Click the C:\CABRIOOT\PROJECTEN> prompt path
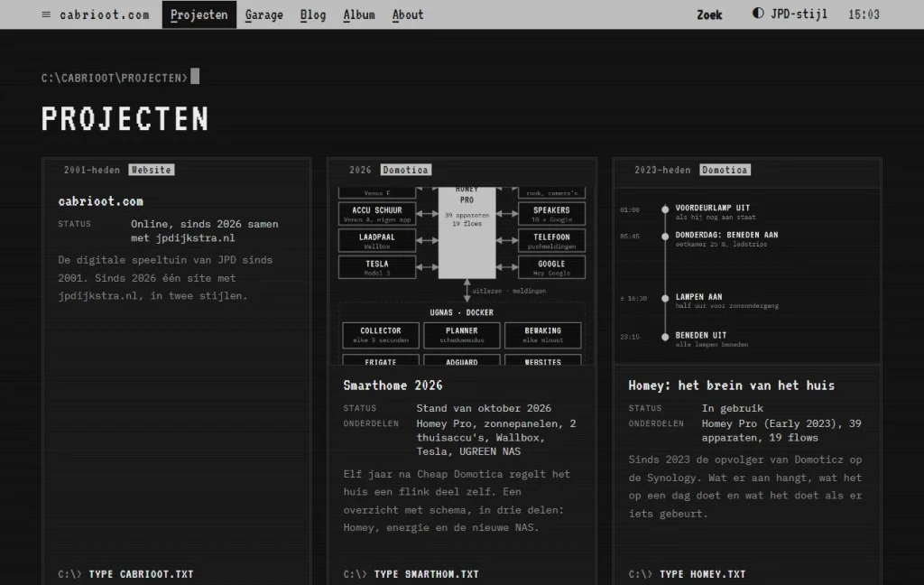The image size is (924, 585). (x=115, y=78)
